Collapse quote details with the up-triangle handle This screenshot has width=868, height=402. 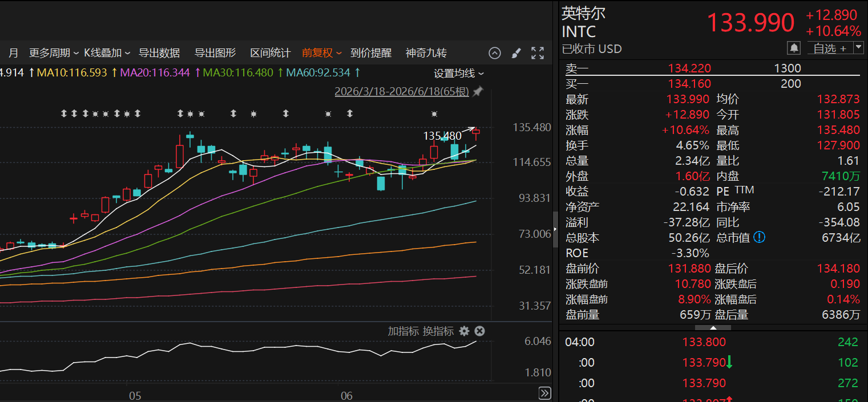click(x=713, y=328)
